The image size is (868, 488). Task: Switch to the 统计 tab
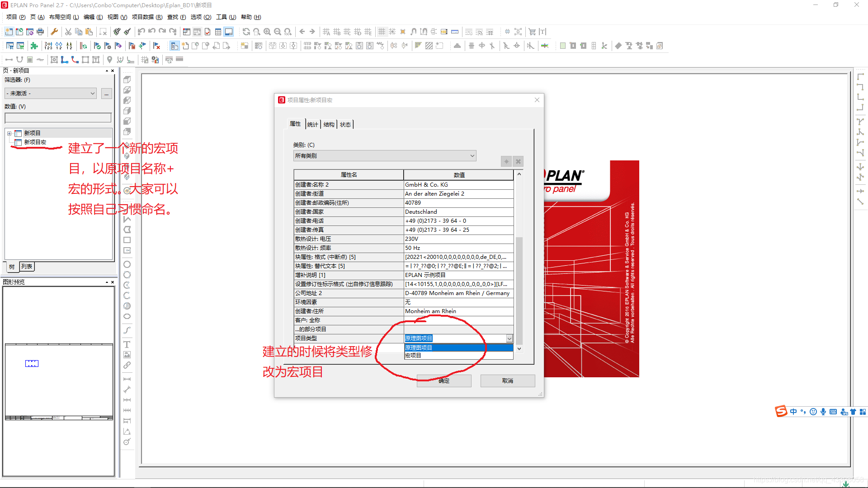click(312, 125)
